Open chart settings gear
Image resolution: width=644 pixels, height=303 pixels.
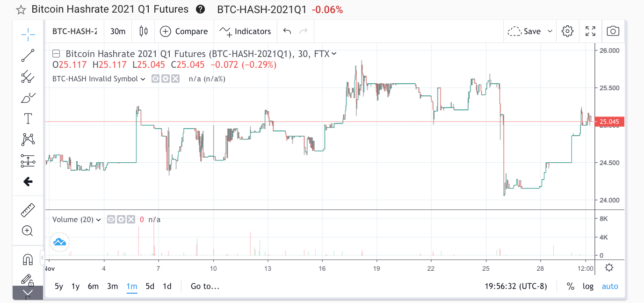point(567,31)
